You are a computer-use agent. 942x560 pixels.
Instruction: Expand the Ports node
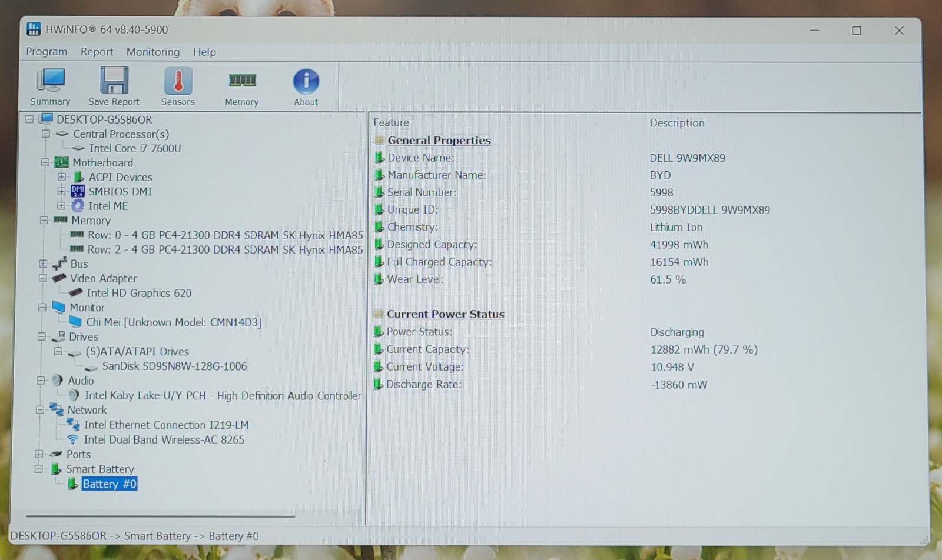click(x=39, y=454)
